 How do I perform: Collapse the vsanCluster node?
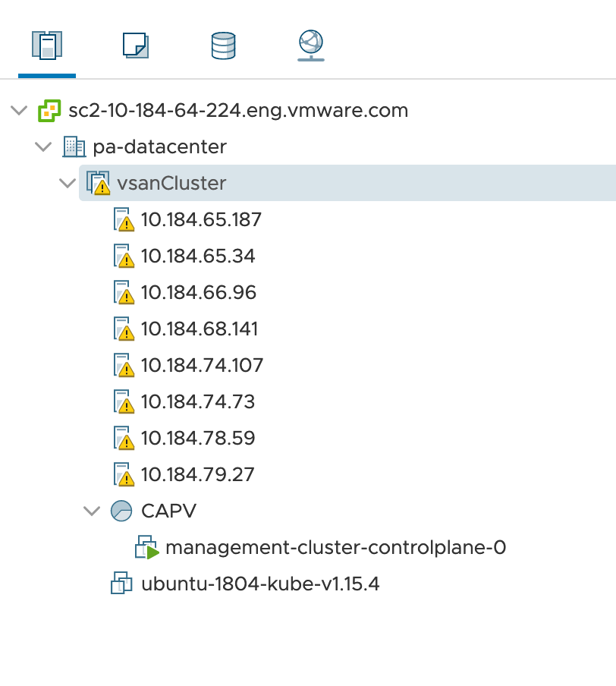tap(67, 183)
